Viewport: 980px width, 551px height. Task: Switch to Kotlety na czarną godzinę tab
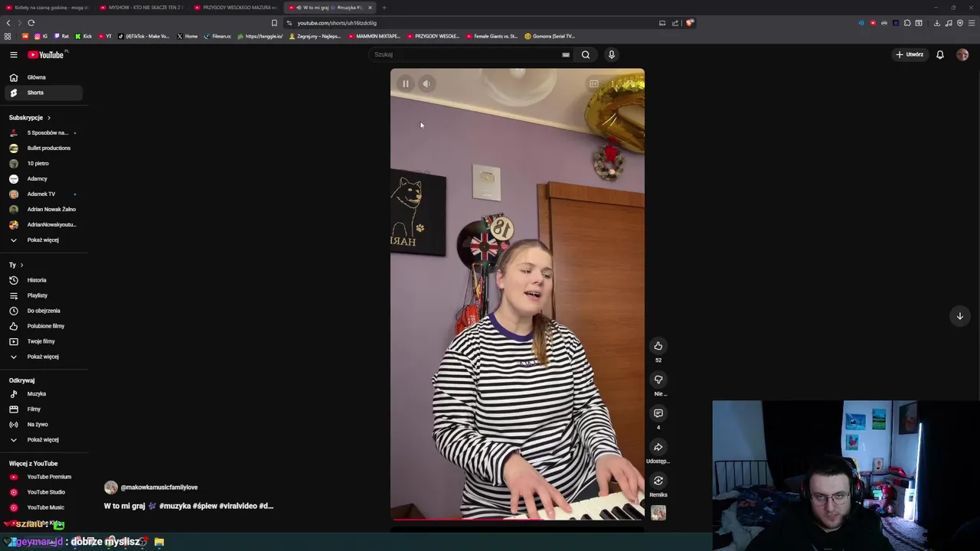(47, 8)
